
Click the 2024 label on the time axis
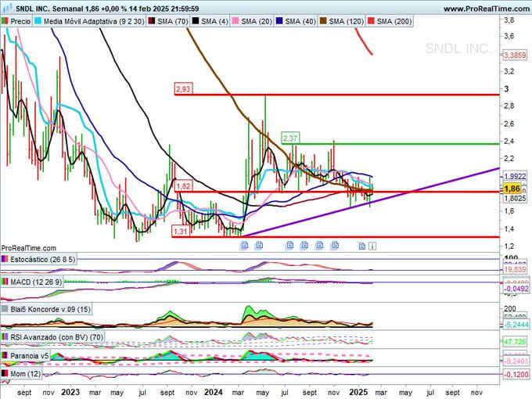pyautogui.click(x=214, y=393)
